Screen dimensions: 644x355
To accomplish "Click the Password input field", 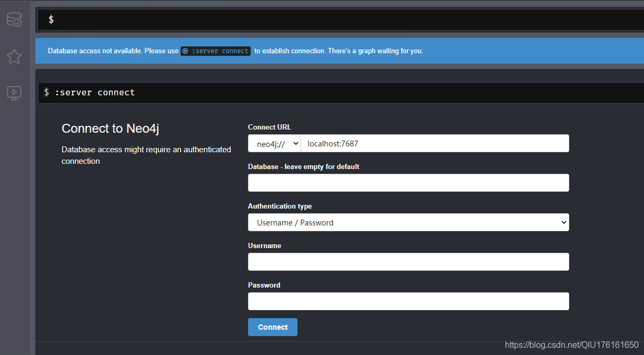I will pyautogui.click(x=409, y=301).
